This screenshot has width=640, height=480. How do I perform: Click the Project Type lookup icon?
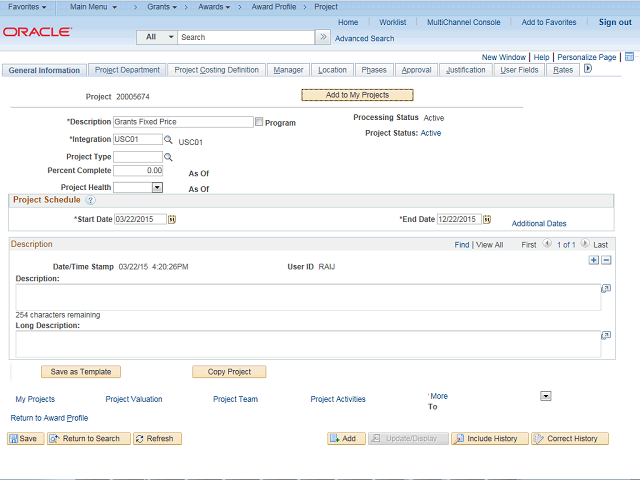[168, 157]
